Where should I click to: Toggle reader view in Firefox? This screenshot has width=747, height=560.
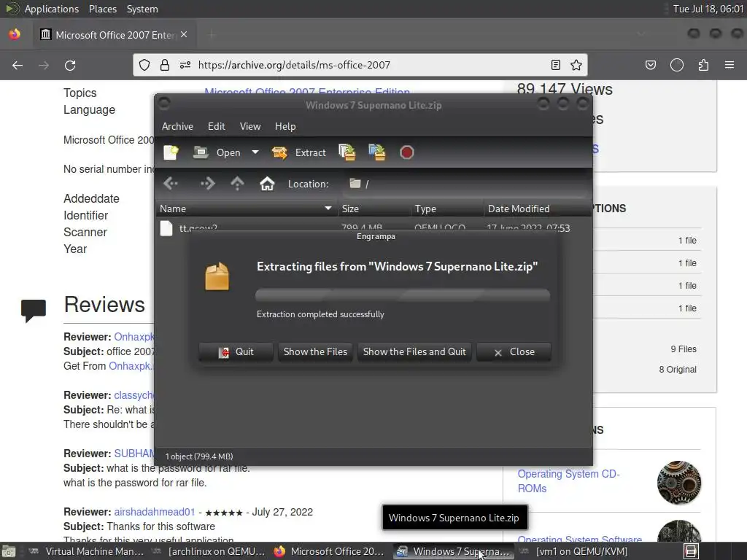(555, 65)
